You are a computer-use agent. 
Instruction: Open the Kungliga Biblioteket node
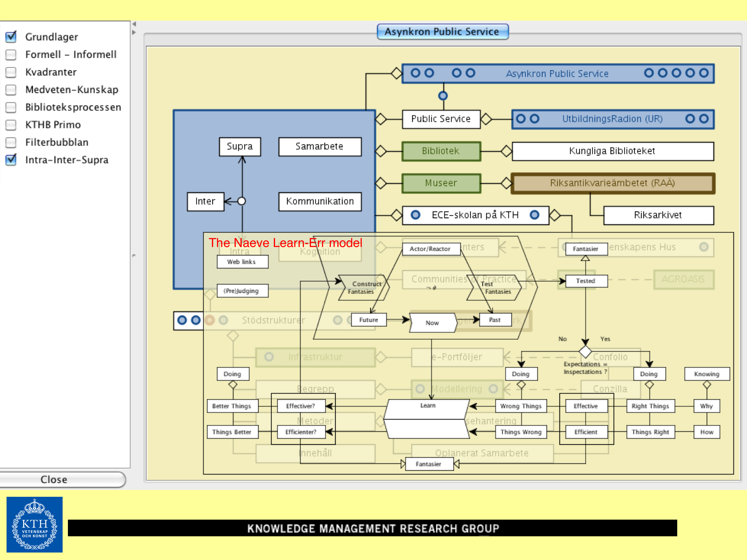click(x=612, y=151)
